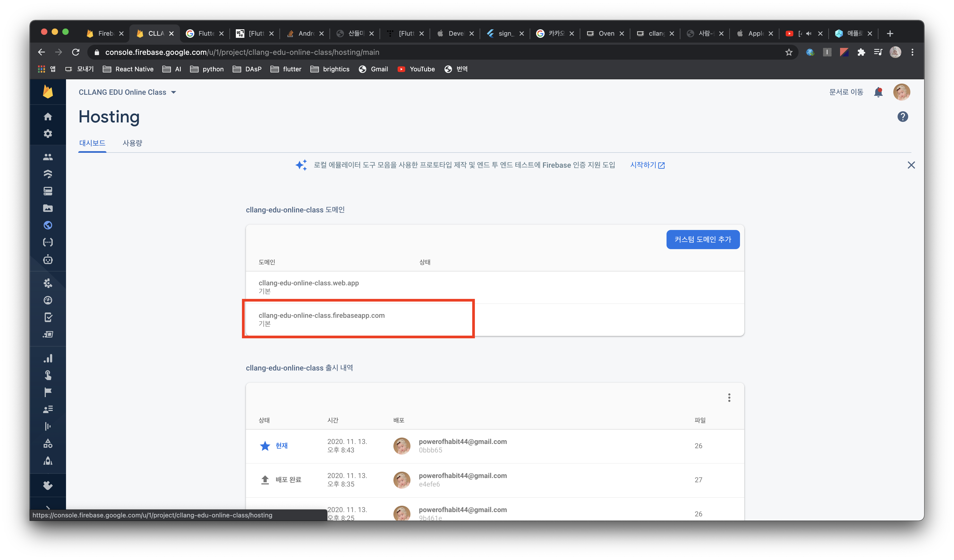This screenshot has width=954, height=560.
Task: Open Cloud Firestore icon in sidebar
Action: (48, 174)
